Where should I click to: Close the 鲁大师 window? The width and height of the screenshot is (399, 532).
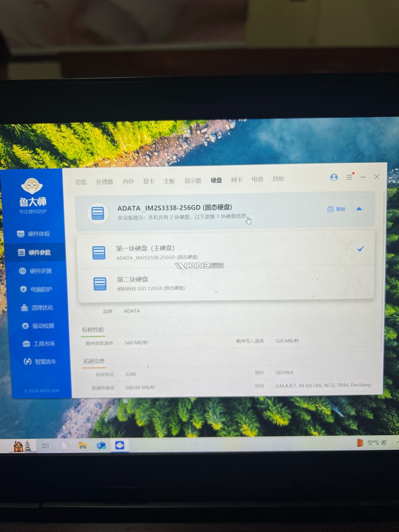click(377, 177)
